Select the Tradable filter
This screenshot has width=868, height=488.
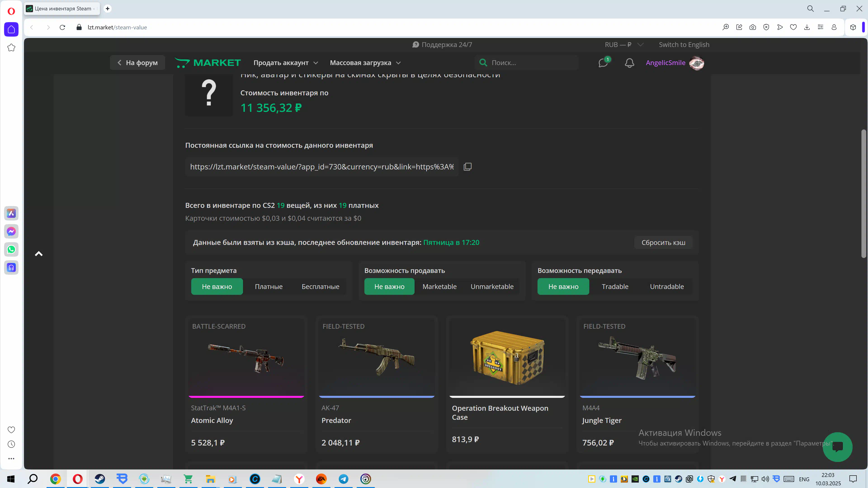tap(615, 286)
